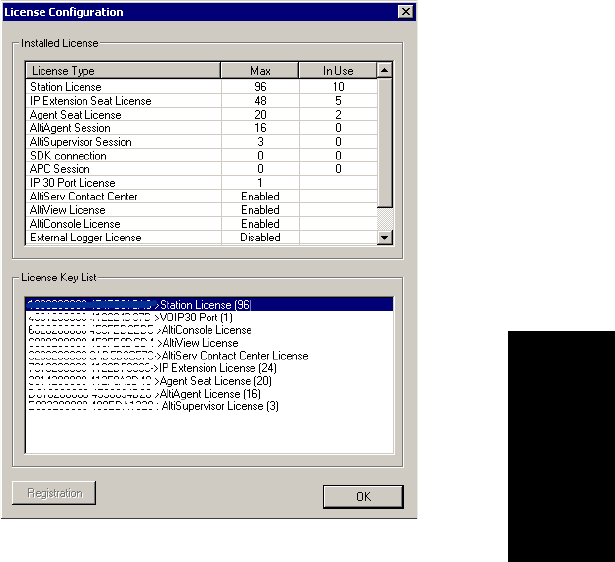Select AltiConsole License in installed licenses
Viewport: 615px width, 562px height.
(x=202, y=224)
